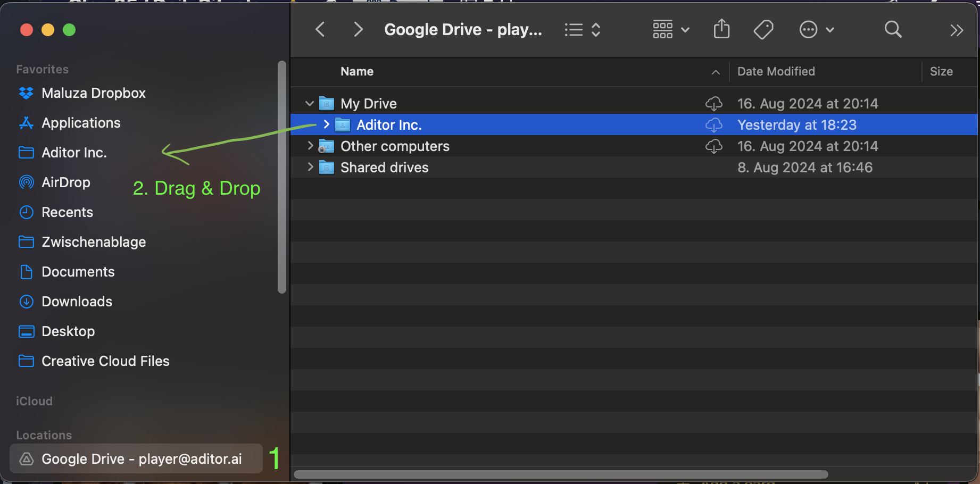980x484 pixels.
Task: Open Downloads in the sidebar
Action: point(77,302)
